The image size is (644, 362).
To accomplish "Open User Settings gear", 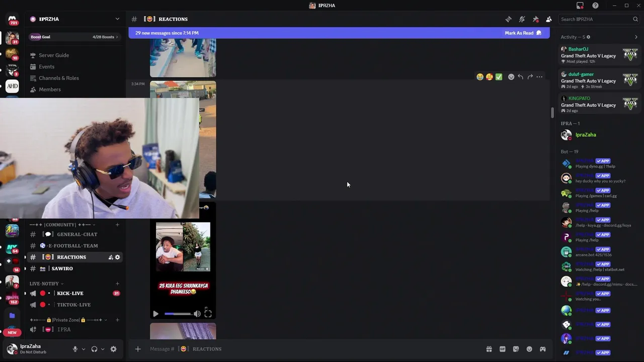I will point(114,349).
